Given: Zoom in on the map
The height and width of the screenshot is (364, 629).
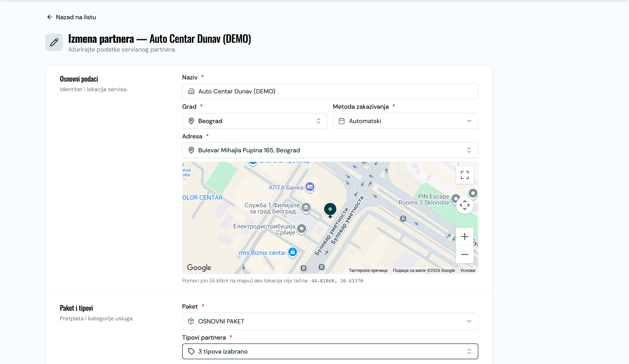Looking at the screenshot, I should (x=465, y=237).
